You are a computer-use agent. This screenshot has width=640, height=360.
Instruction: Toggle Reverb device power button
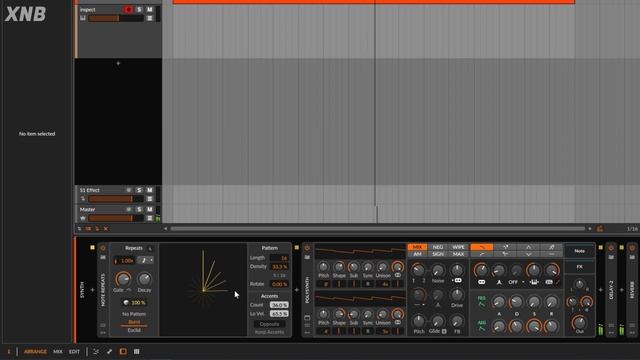pos(632,248)
